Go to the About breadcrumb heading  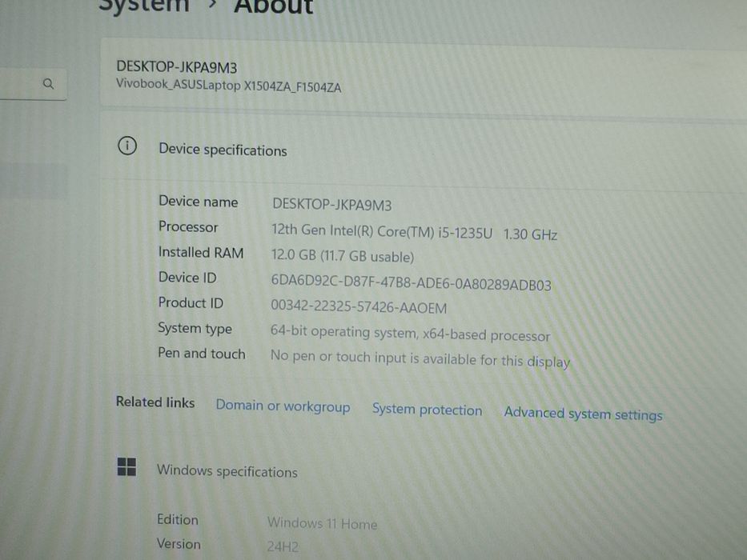[x=274, y=6]
